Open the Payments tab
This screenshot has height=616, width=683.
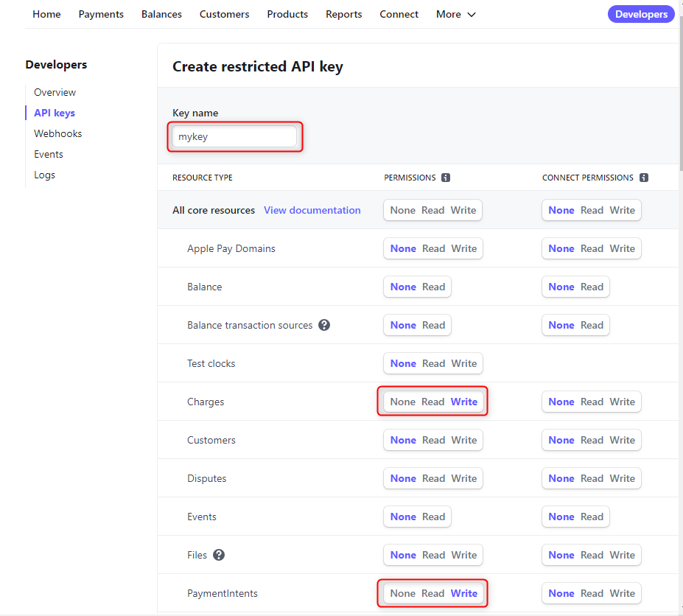[101, 14]
